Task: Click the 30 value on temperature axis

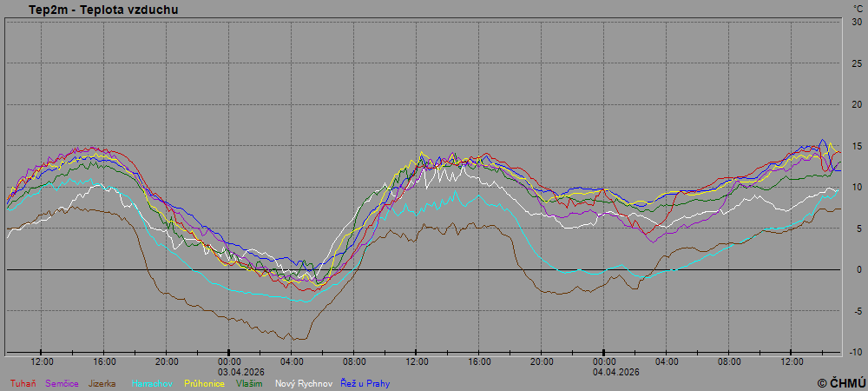Action: click(856, 22)
